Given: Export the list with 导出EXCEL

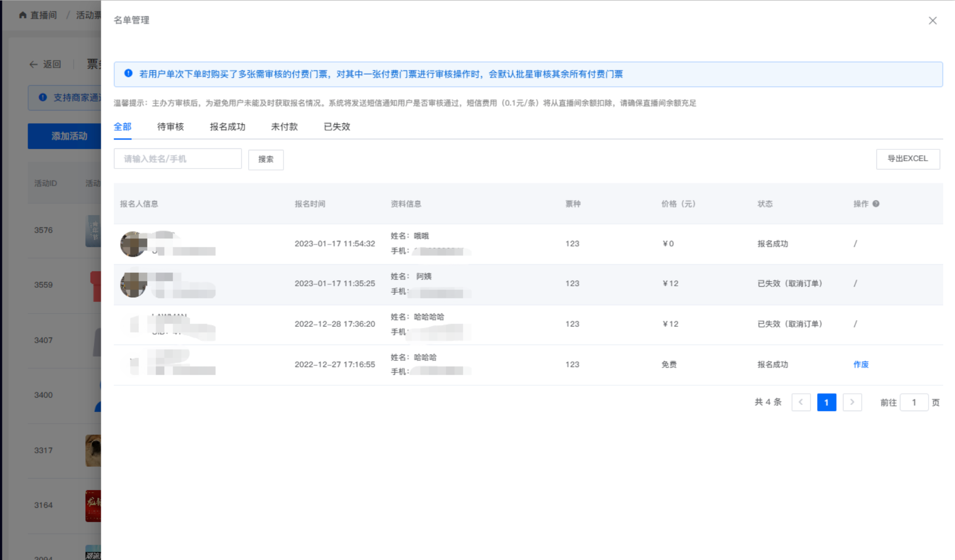Looking at the screenshot, I should [908, 159].
